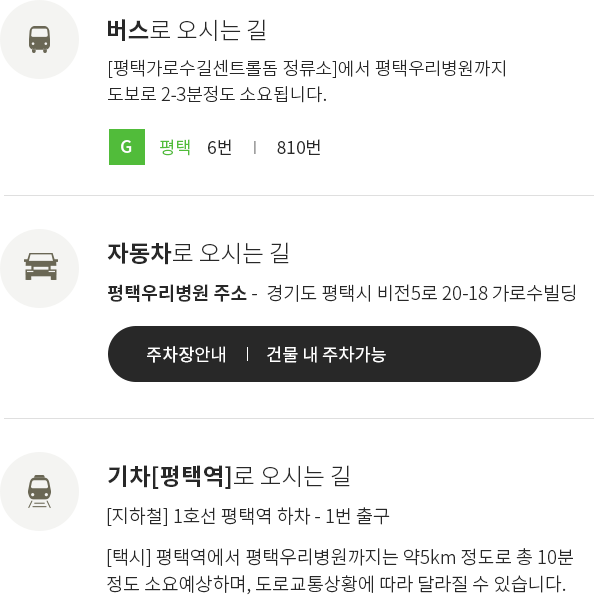This screenshot has width=600, height=600.
Task: Select the 버스로 오시는 길 heading
Action: click(187, 30)
